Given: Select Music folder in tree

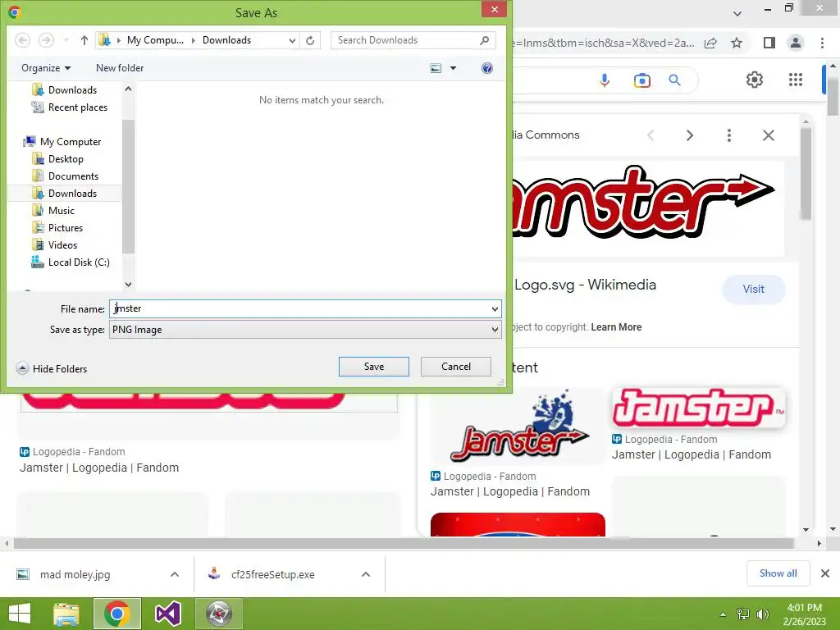Looking at the screenshot, I should click(53, 211).
